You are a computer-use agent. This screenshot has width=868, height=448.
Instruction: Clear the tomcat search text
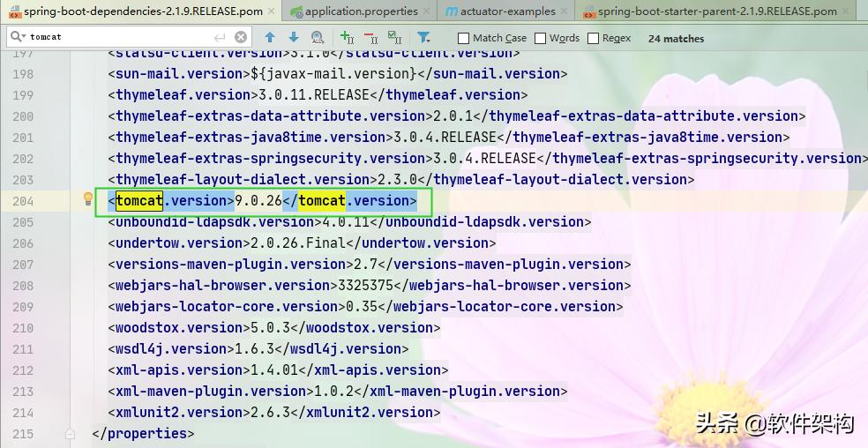[x=241, y=37]
